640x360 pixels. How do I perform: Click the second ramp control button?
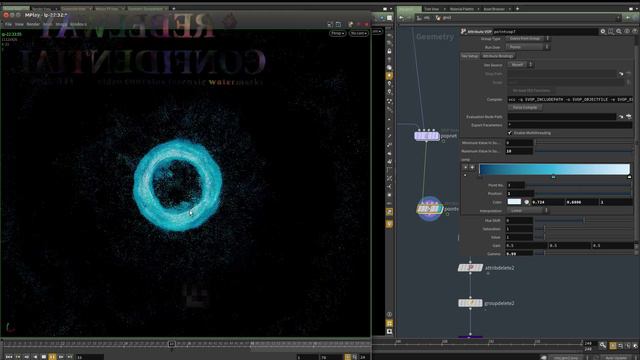coord(472,167)
